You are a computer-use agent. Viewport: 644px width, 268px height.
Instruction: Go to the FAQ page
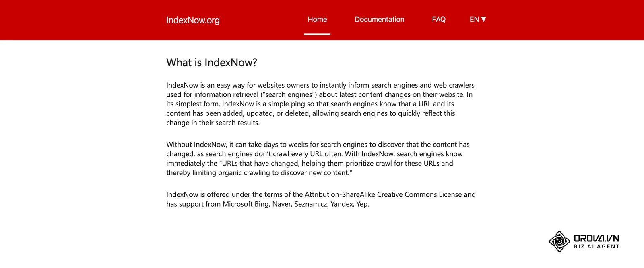(x=439, y=20)
